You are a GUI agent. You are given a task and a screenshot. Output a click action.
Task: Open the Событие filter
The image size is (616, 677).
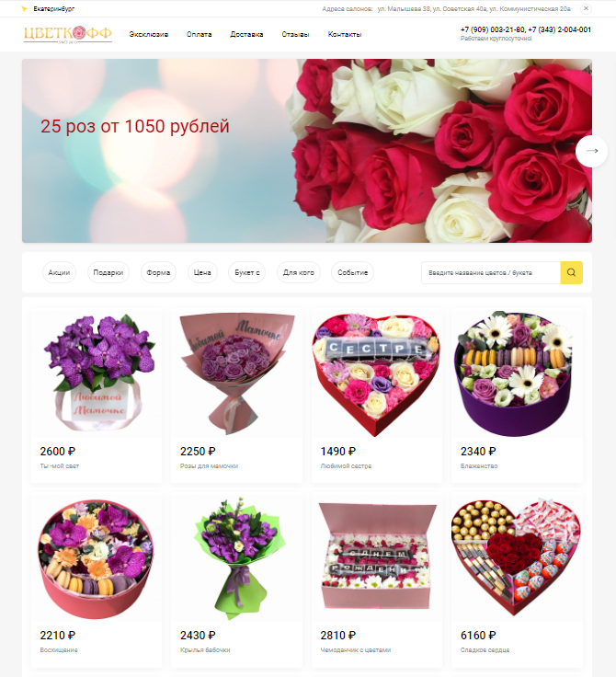[x=352, y=272]
